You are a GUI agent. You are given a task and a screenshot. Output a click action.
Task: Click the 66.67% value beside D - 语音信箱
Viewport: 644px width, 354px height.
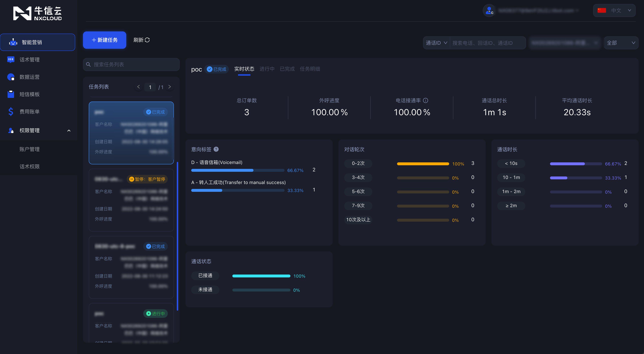[295, 170]
